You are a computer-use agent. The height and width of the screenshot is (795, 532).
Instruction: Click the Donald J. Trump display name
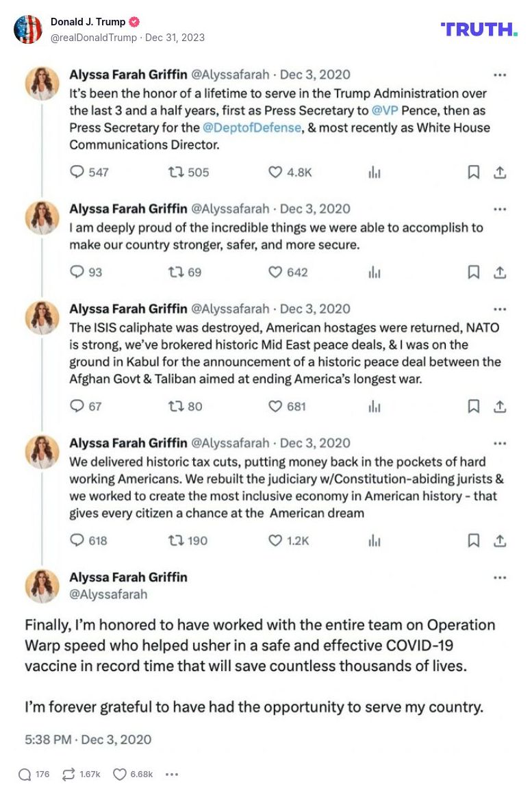(x=88, y=22)
